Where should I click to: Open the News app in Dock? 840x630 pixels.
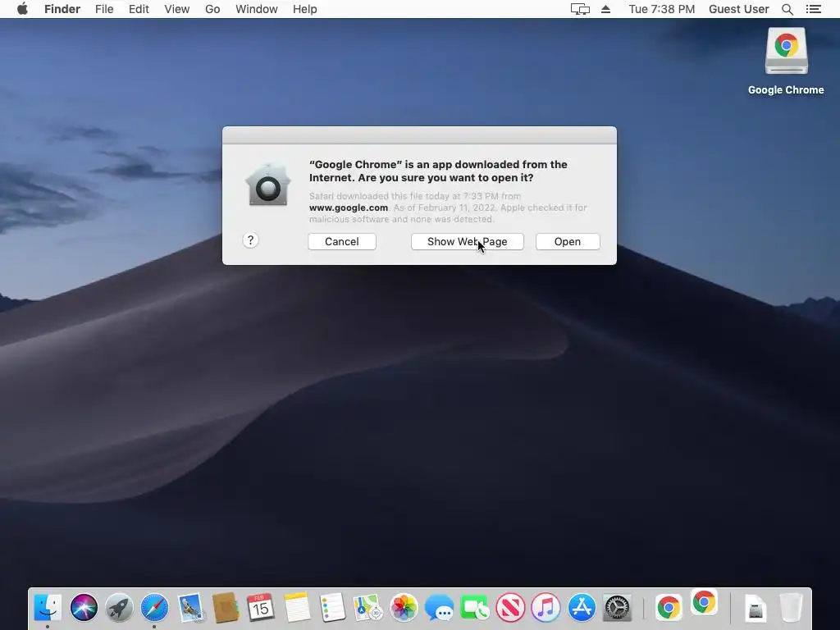[510, 608]
